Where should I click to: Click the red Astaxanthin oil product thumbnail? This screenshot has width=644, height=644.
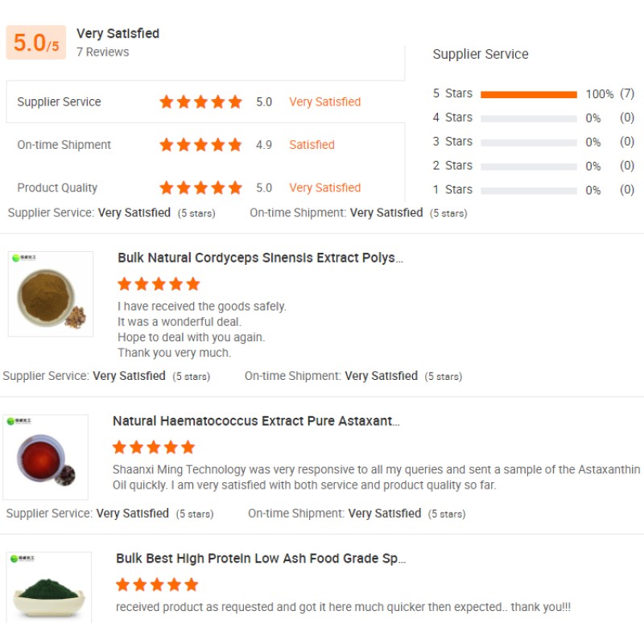[x=46, y=456]
